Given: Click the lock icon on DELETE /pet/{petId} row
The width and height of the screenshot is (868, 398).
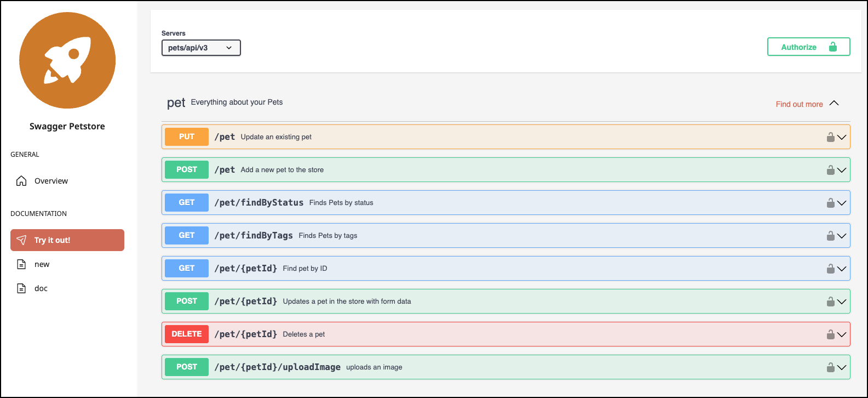Looking at the screenshot, I should point(830,334).
